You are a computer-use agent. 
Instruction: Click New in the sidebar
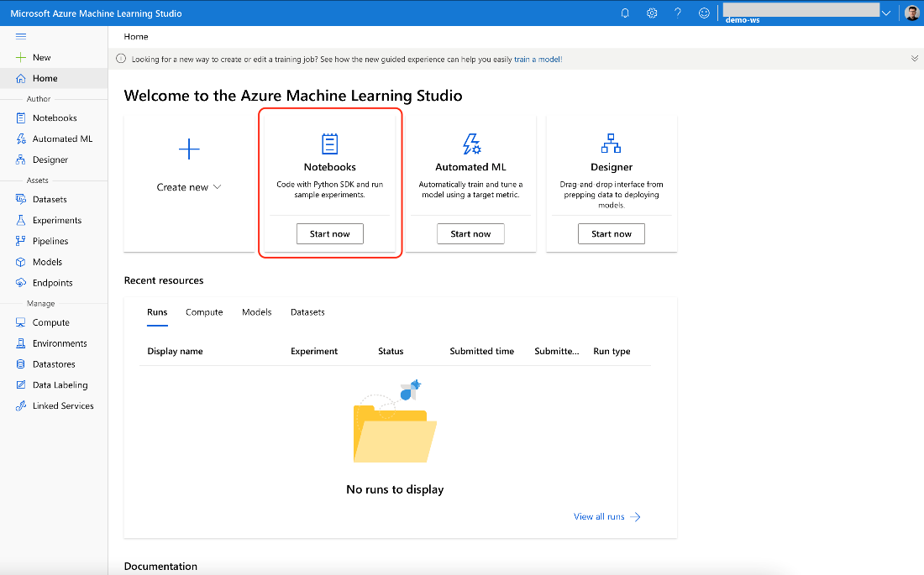pos(42,57)
